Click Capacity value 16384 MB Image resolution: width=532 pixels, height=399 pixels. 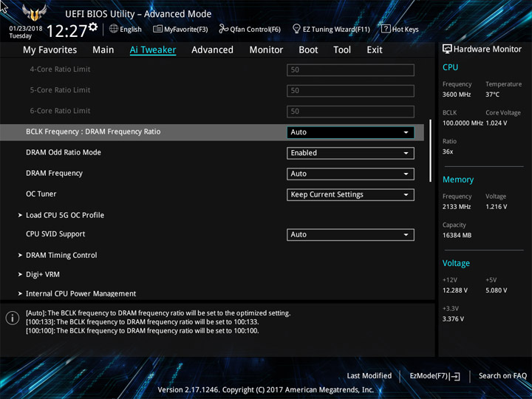pos(457,235)
